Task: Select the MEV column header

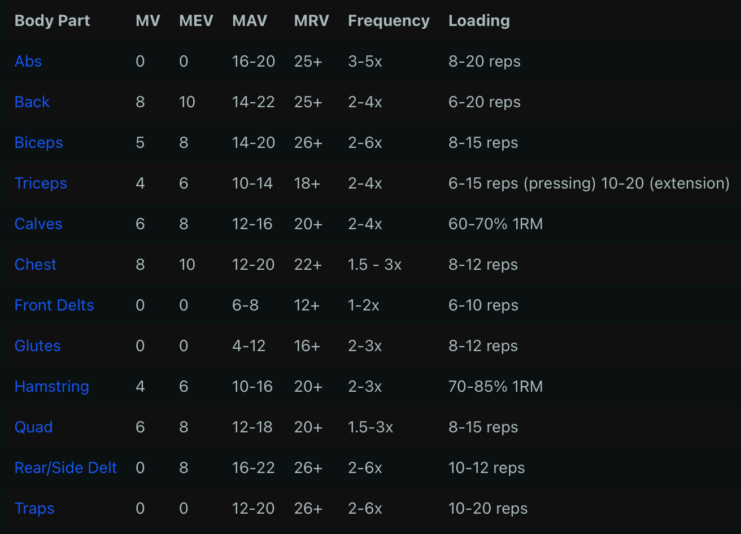Action: pos(196,20)
